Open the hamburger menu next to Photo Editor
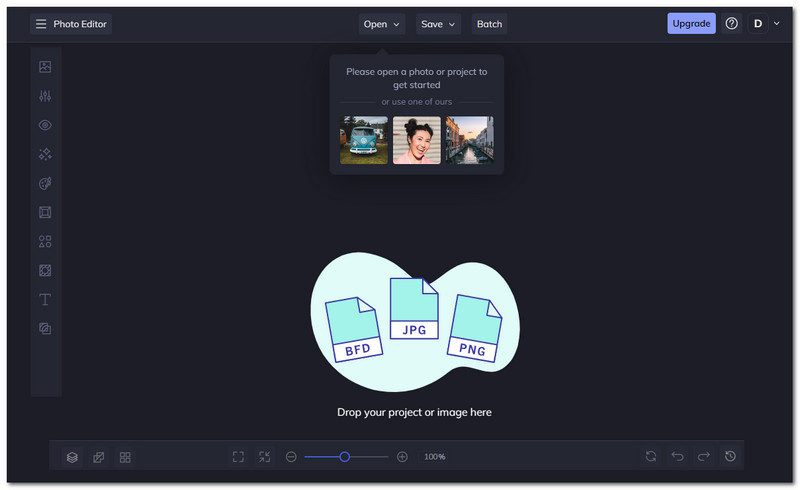The height and width of the screenshot is (490, 800). point(41,24)
